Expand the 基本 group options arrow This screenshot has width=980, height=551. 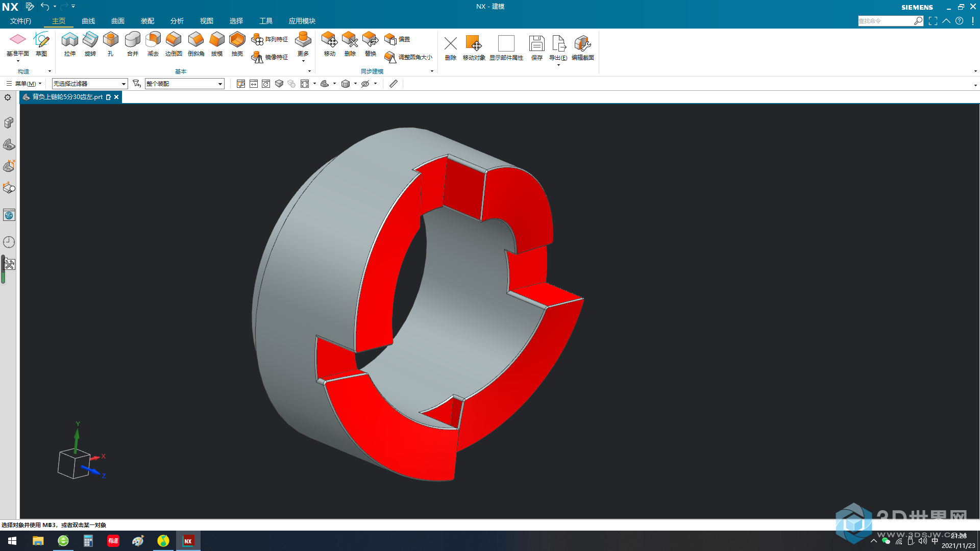309,71
